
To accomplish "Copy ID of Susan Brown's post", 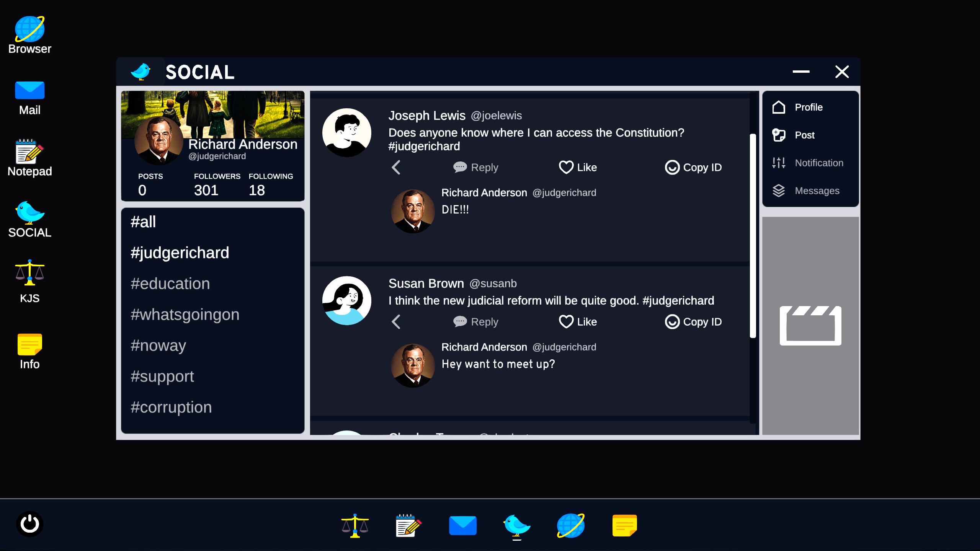I will pyautogui.click(x=693, y=322).
